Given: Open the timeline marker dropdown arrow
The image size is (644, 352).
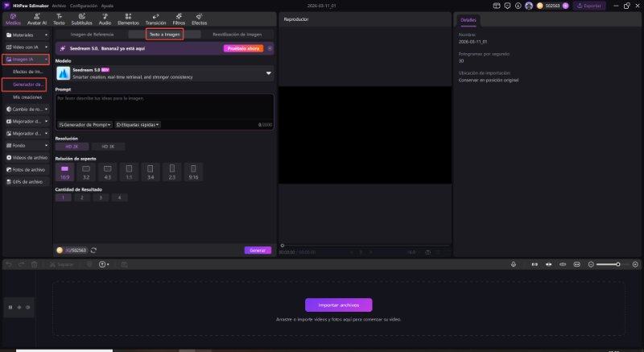Looking at the screenshot, I should [108, 265].
